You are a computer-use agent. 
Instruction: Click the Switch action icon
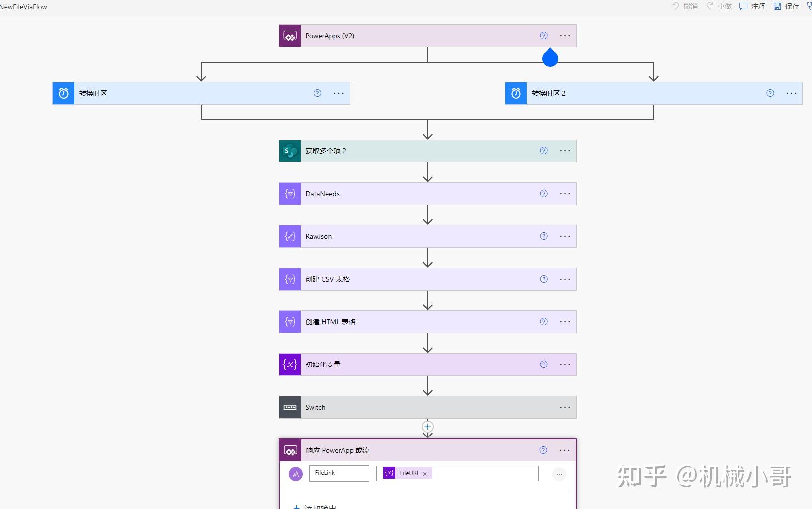(x=290, y=407)
